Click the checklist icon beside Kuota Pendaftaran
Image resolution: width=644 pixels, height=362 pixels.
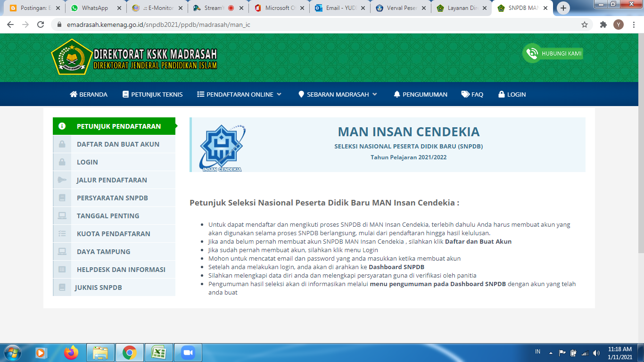pyautogui.click(x=62, y=234)
